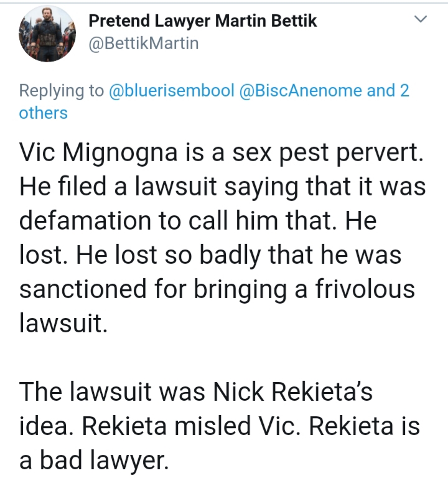Open the @bluerisembool mention
Viewport: 448px width, 491px height.
tap(172, 90)
